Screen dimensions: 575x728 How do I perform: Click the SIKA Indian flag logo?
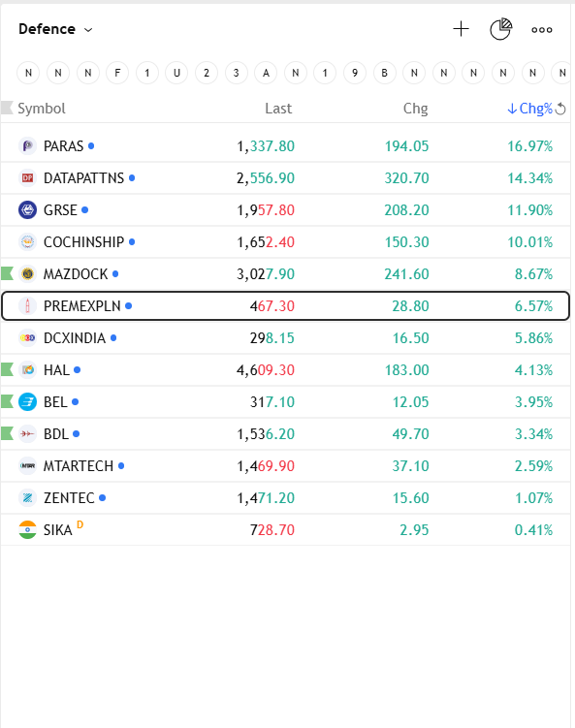pos(27,529)
